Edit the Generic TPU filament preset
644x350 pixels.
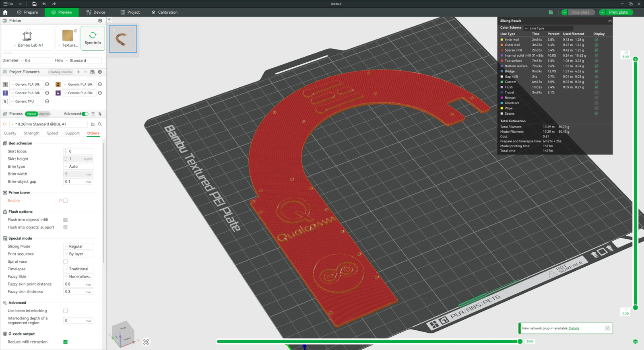[x=47, y=101]
